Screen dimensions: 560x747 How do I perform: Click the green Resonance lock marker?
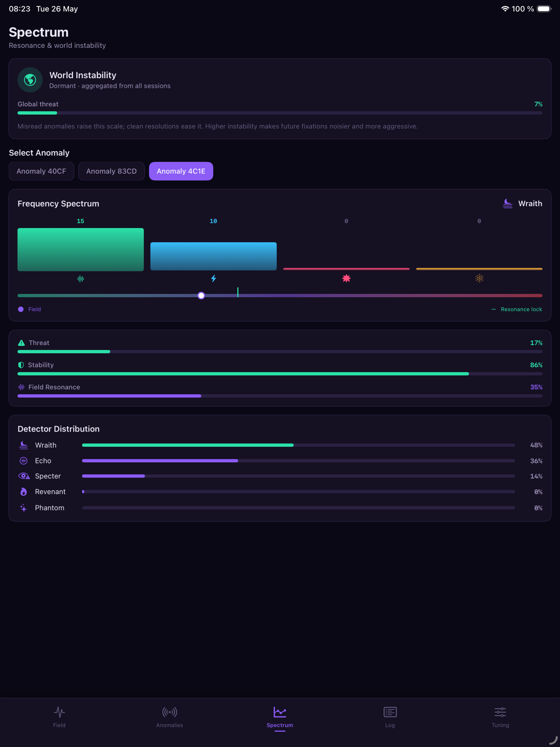(238, 292)
